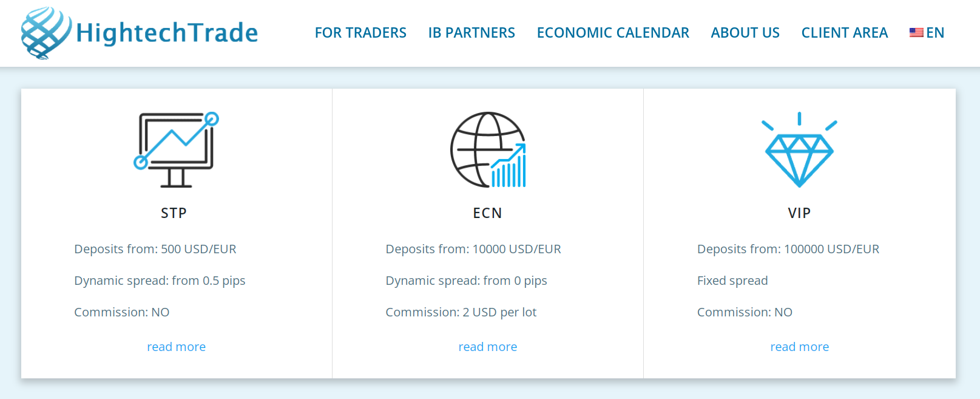Click the VIP deposits from 100000 USD/EUR text
This screenshot has height=399, width=980.
pyautogui.click(x=788, y=248)
